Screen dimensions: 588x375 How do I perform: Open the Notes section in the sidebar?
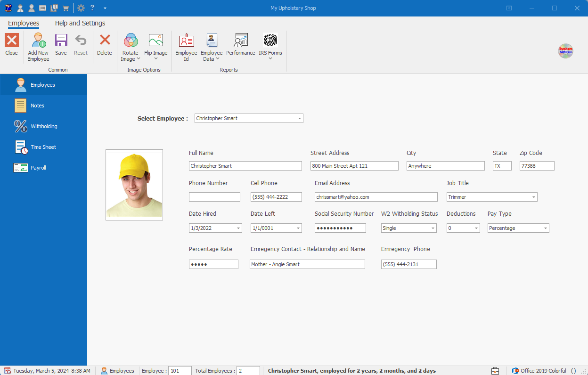coord(43,105)
